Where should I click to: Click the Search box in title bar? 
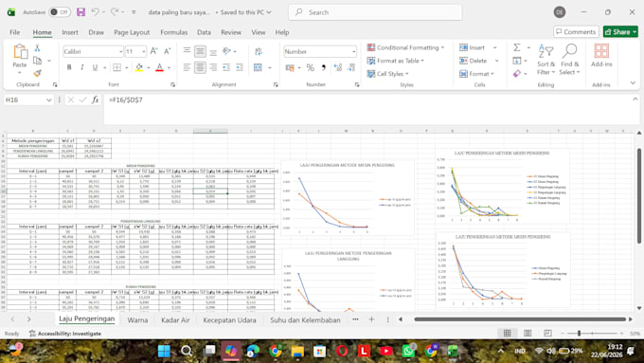pos(375,12)
